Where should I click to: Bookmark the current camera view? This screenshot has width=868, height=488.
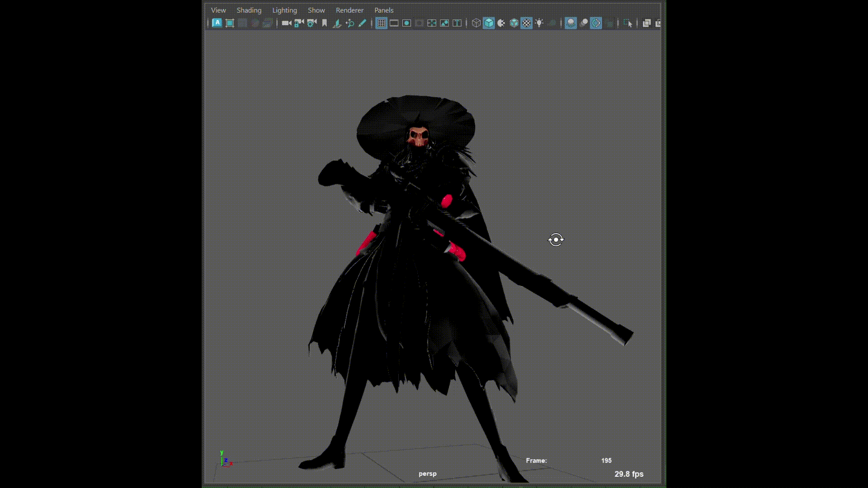325,23
